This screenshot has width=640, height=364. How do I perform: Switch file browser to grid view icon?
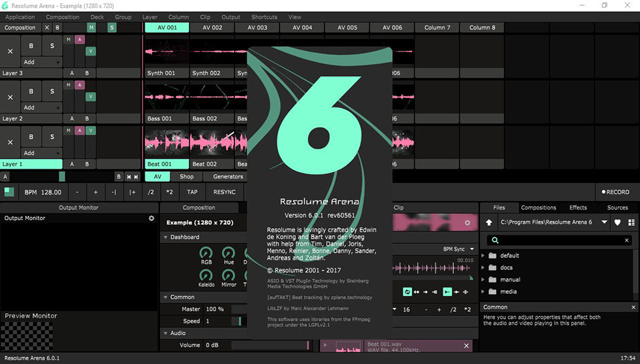click(x=631, y=223)
